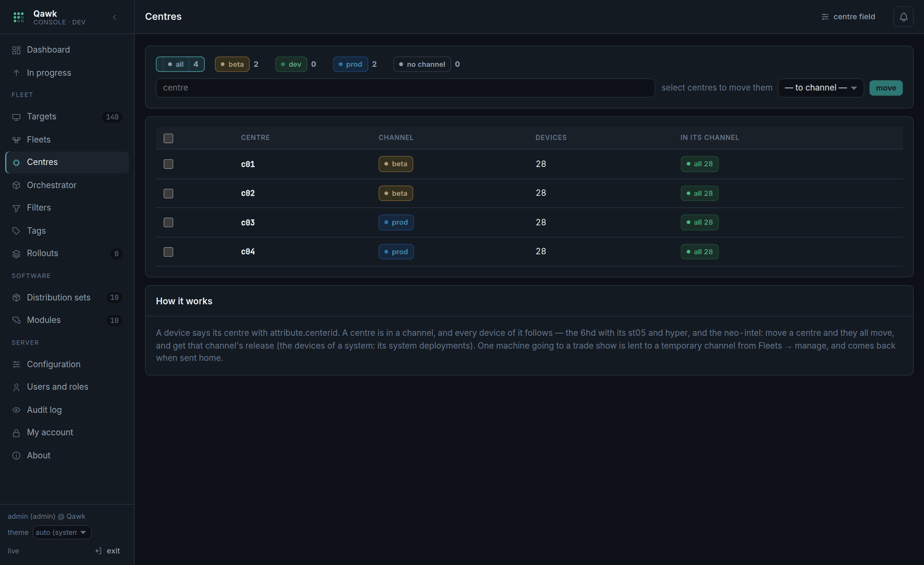Select the Centres sidebar item

click(x=67, y=162)
